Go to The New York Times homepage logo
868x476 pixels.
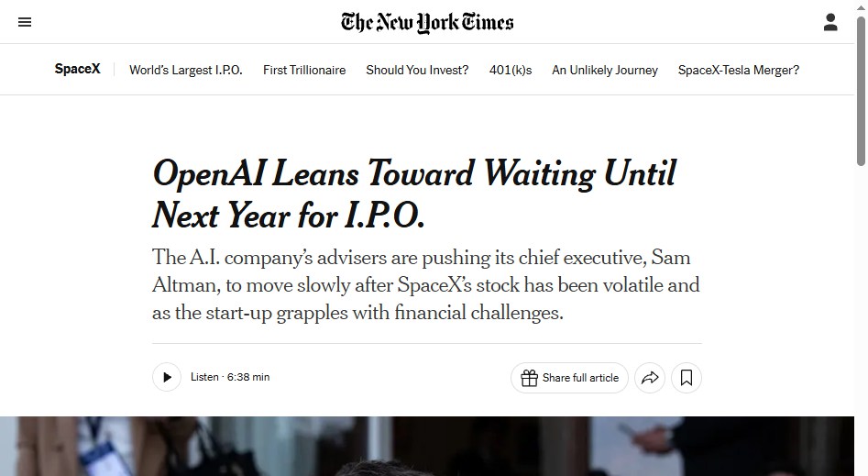pyautogui.click(x=427, y=22)
